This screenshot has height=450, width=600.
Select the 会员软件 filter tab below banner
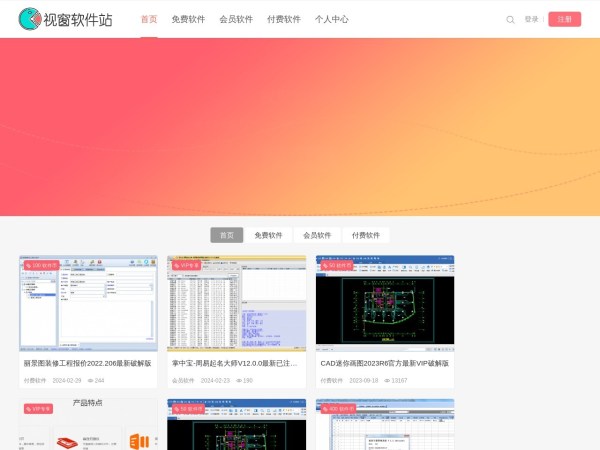pos(317,235)
